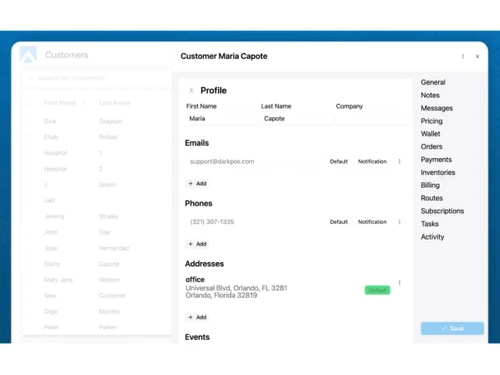Select the Peter Parker customer row
This screenshot has width=500, height=375.
pyautogui.click(x=97, y=327)
